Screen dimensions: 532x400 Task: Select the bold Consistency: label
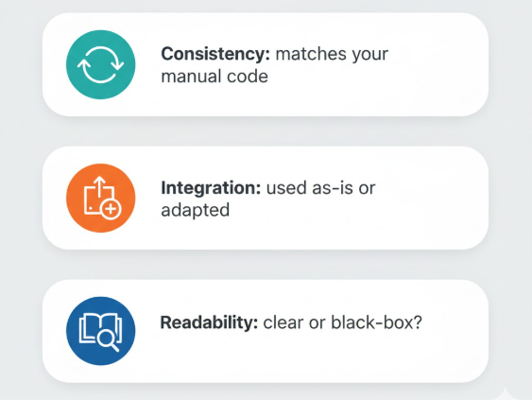pos(215,54)
